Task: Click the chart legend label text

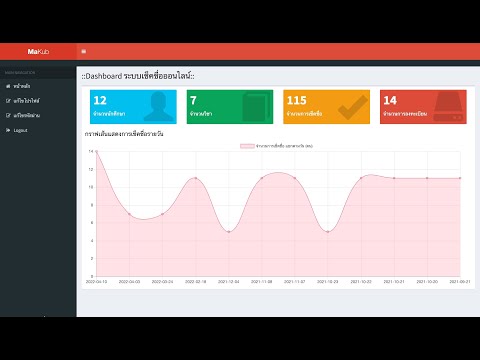Action: coord(284,146)
